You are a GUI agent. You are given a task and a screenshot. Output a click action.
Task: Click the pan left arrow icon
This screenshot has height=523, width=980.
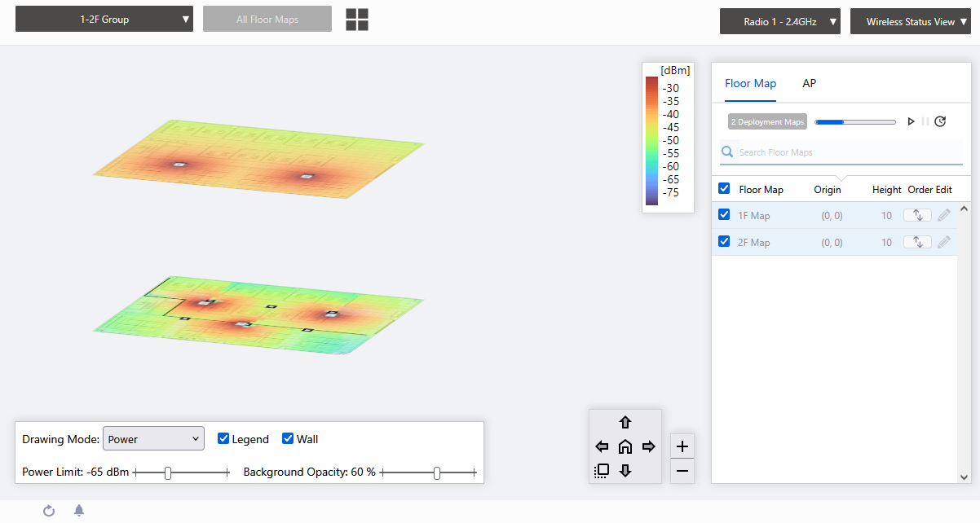pyautogui.click(x=602, y=446)
